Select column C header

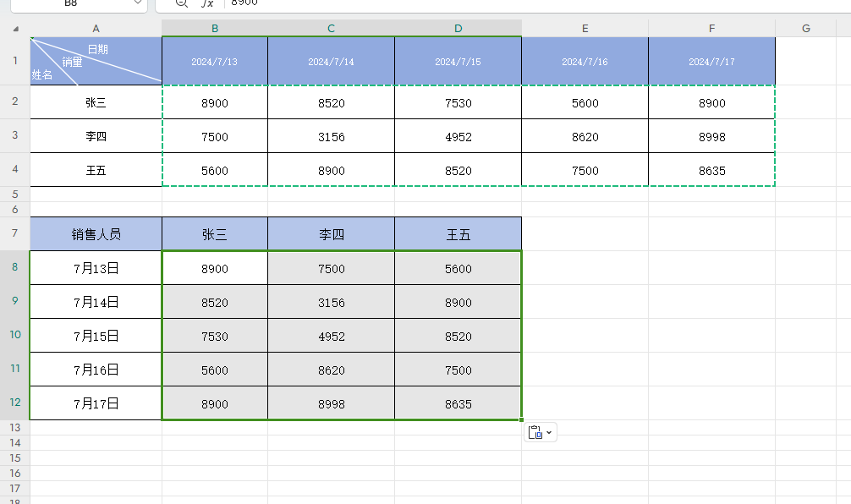pyautogui.click(x=331, y=28)
